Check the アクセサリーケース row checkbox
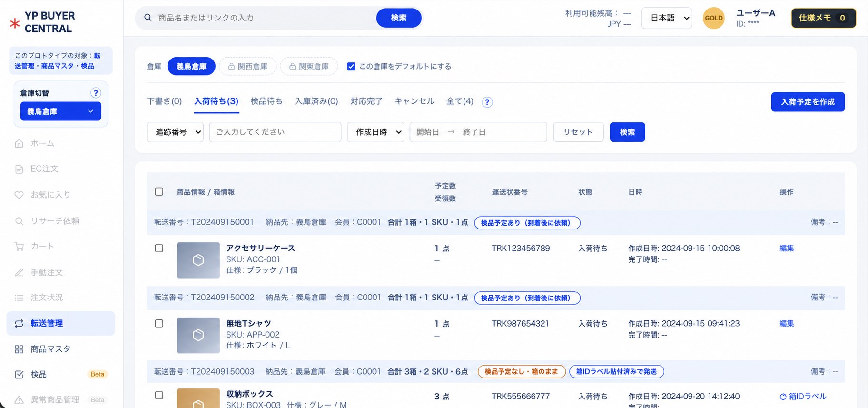 (159, 248)
